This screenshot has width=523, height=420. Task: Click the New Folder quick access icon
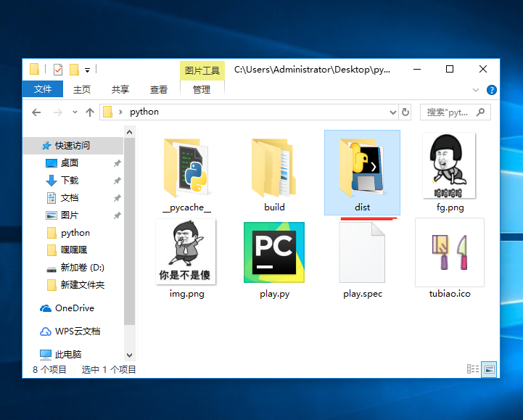[74, 70]
